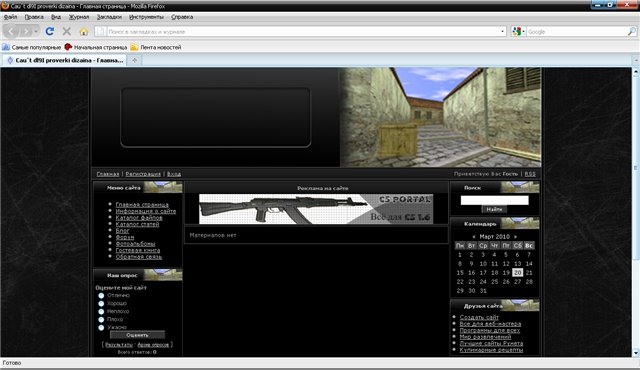Go to the previous month in the calendar

click(473, 237)
